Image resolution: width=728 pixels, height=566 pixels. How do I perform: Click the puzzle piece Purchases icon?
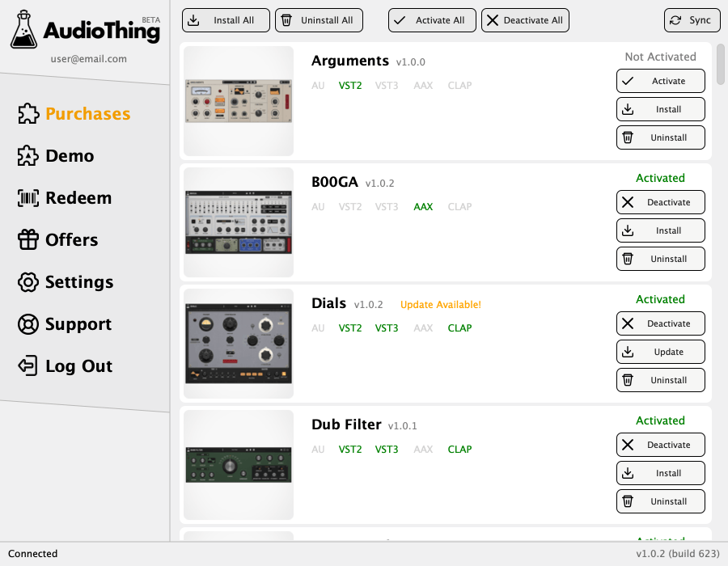(28, 114)
